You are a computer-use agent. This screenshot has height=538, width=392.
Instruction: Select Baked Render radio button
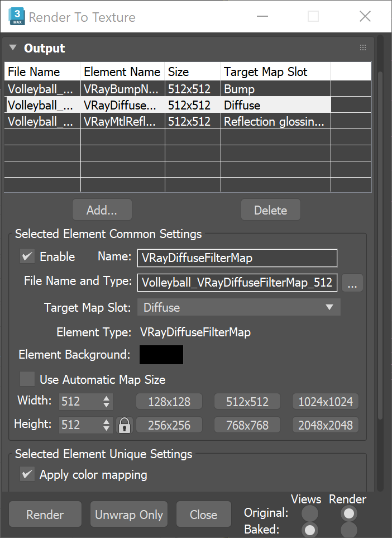click(x=349, y=530)
